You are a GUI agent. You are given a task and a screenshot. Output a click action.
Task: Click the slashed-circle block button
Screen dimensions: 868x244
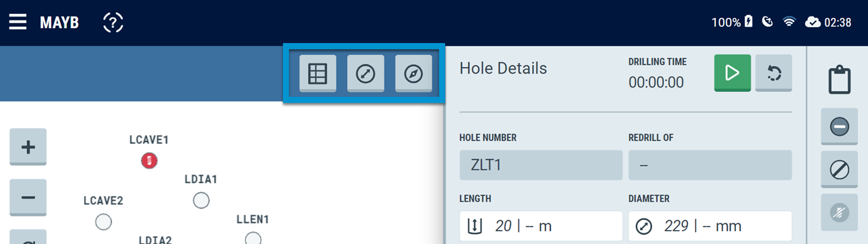[839, 170]
